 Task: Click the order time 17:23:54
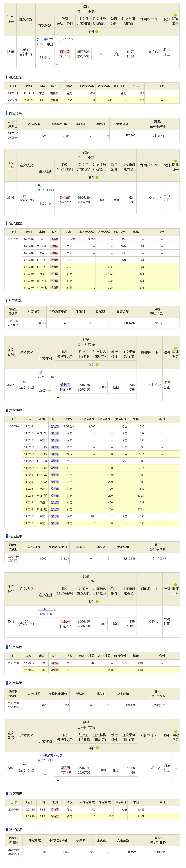click(x=29, y=663)
